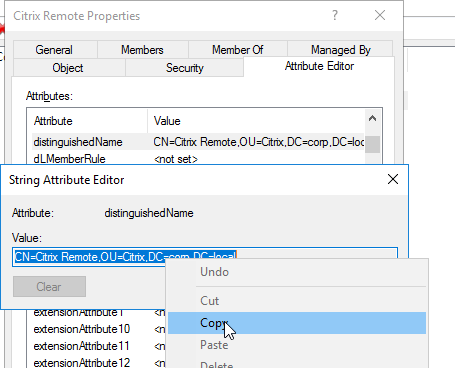Select the Attribute Editor tab
455x368 pixels.
[x=319, y=66]
